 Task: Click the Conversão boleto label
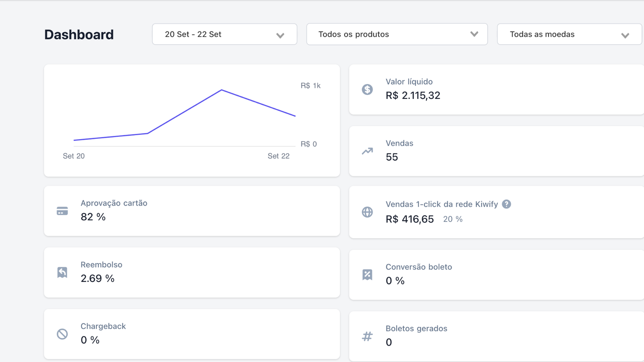click(419, 267)
